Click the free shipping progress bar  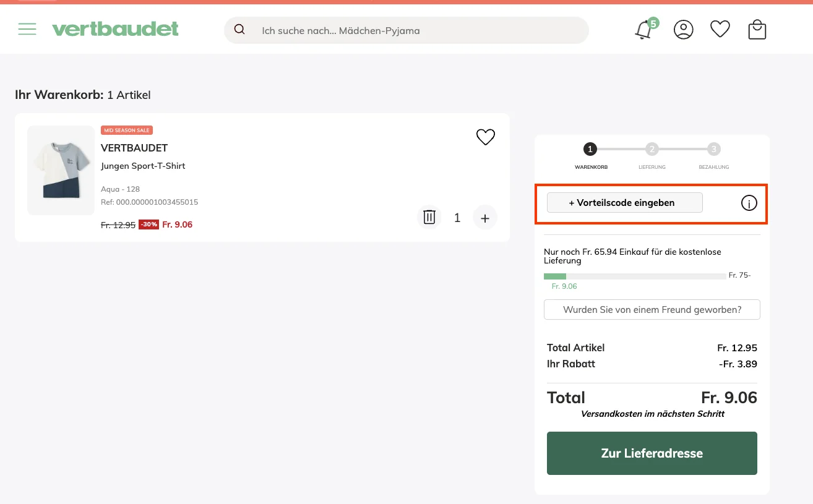pos(635,275)
